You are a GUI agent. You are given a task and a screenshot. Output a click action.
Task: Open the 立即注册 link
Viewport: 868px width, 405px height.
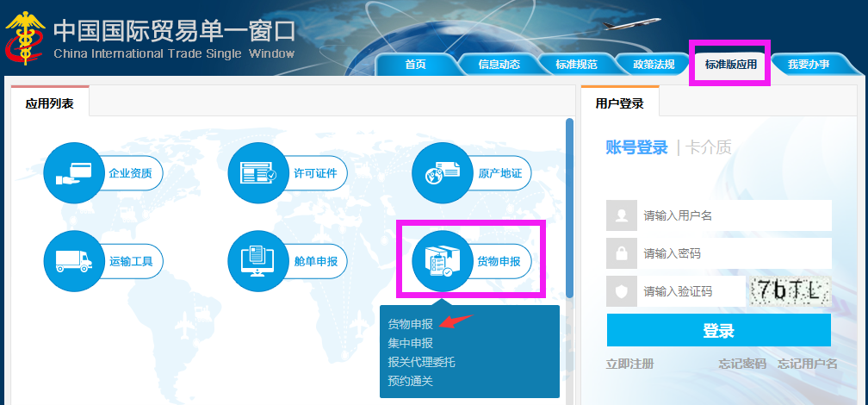630,364
